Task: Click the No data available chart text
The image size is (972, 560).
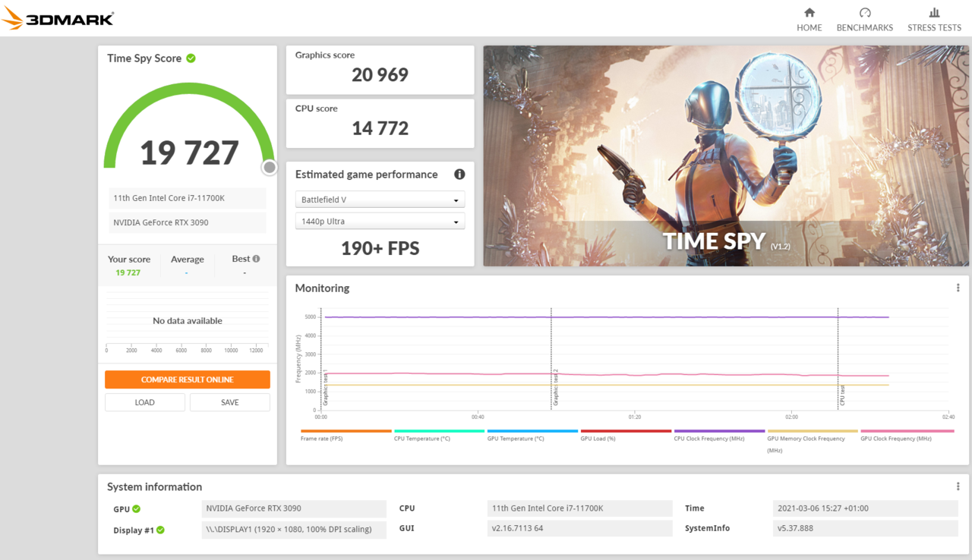Action: [188, 321]
